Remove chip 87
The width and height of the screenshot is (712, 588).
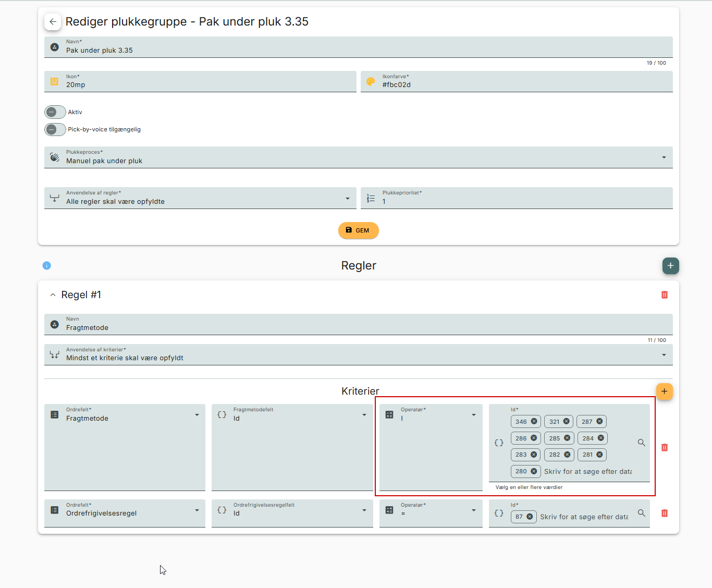click(x=530, y=517)
